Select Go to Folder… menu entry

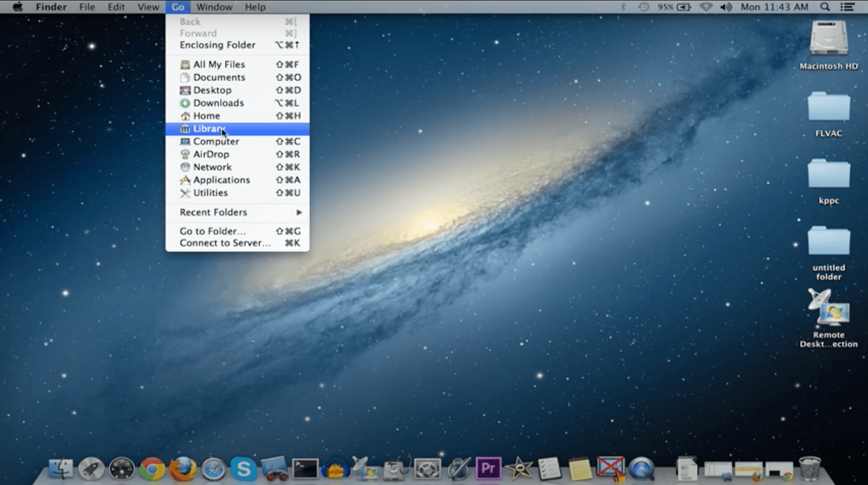tap(212, 231)
